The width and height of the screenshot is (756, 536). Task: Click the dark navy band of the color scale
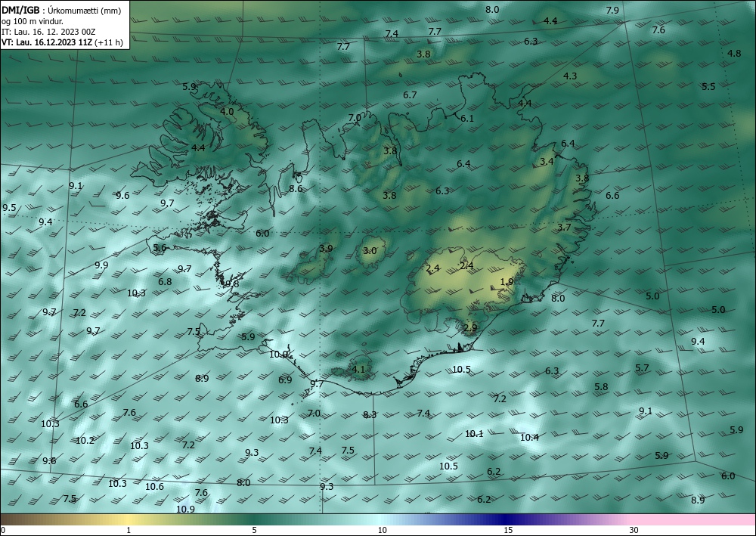pyautogui.click(x=507, y=519)
